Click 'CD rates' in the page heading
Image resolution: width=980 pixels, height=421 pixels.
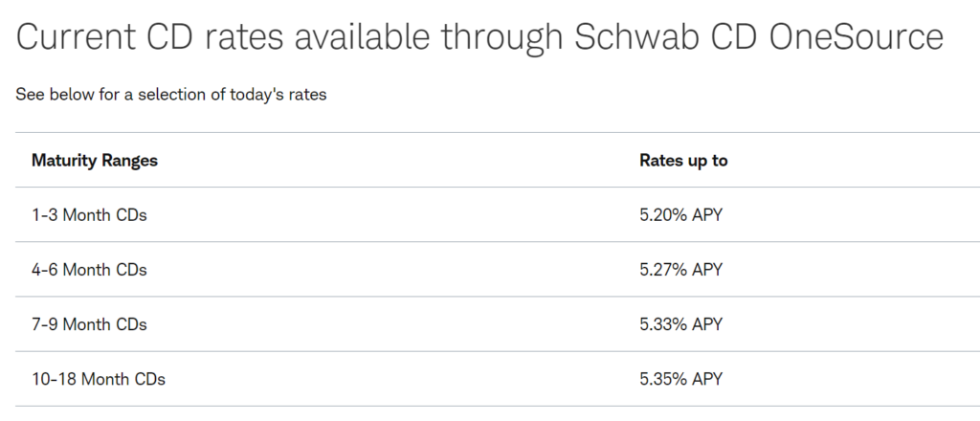point(215,37)
